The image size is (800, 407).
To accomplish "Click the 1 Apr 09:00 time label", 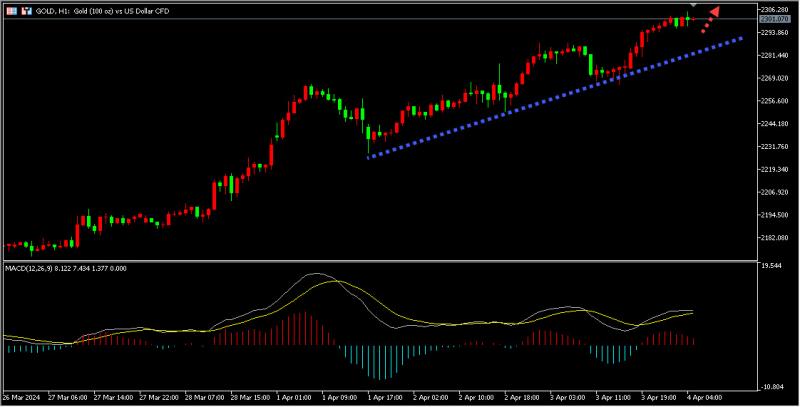I will (x=340, y=397).
